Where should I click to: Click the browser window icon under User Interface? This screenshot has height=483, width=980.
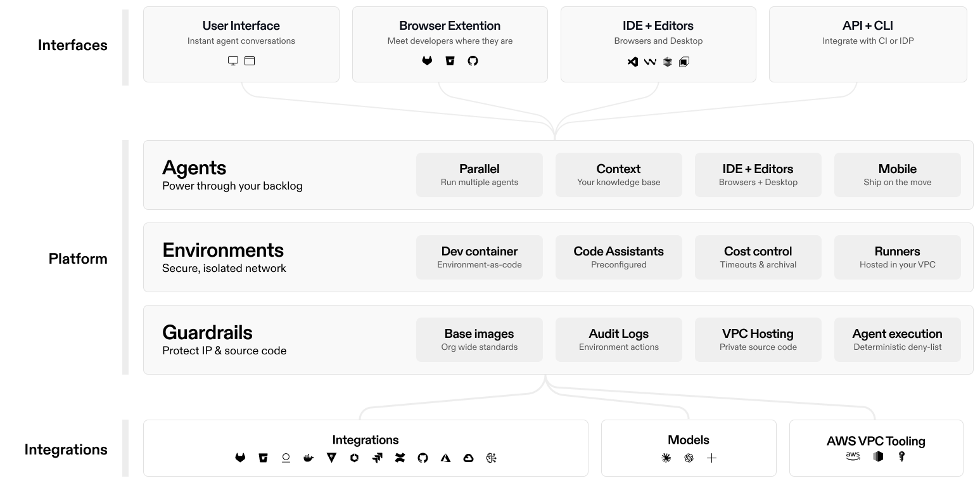pyautogui.click(x=250, y=61)
